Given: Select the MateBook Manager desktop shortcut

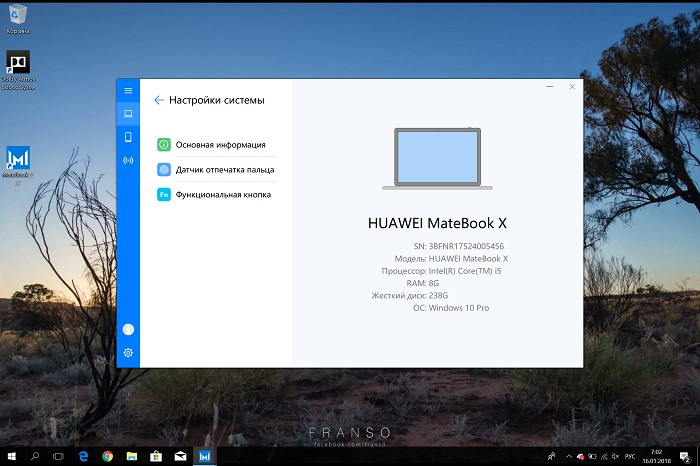Looking at the screenshot, I should pyautogui.click(x=18, y=165).
